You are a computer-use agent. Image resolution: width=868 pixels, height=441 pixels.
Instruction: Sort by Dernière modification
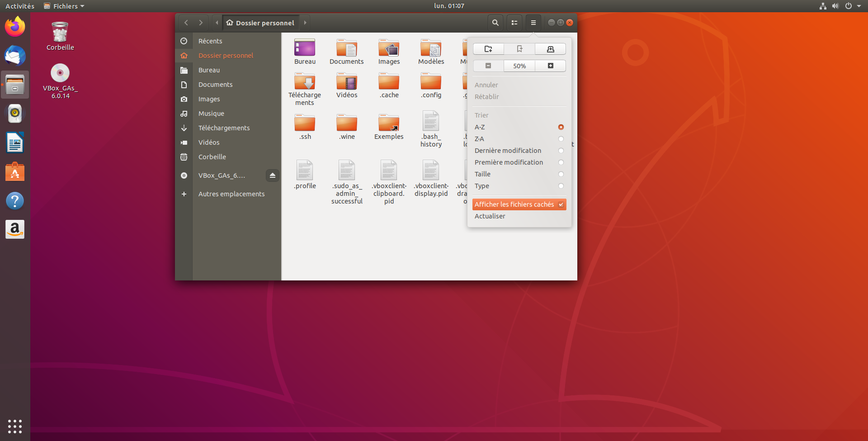[519, 151]
